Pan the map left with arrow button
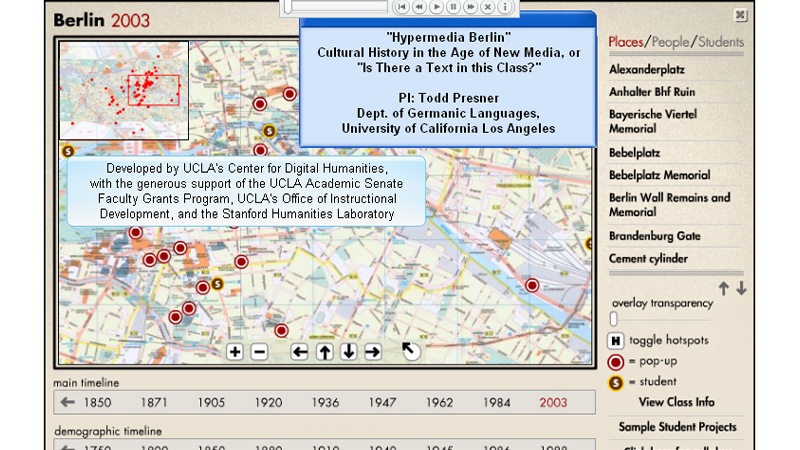The image size is (800, 450). [x=299, y=352]
